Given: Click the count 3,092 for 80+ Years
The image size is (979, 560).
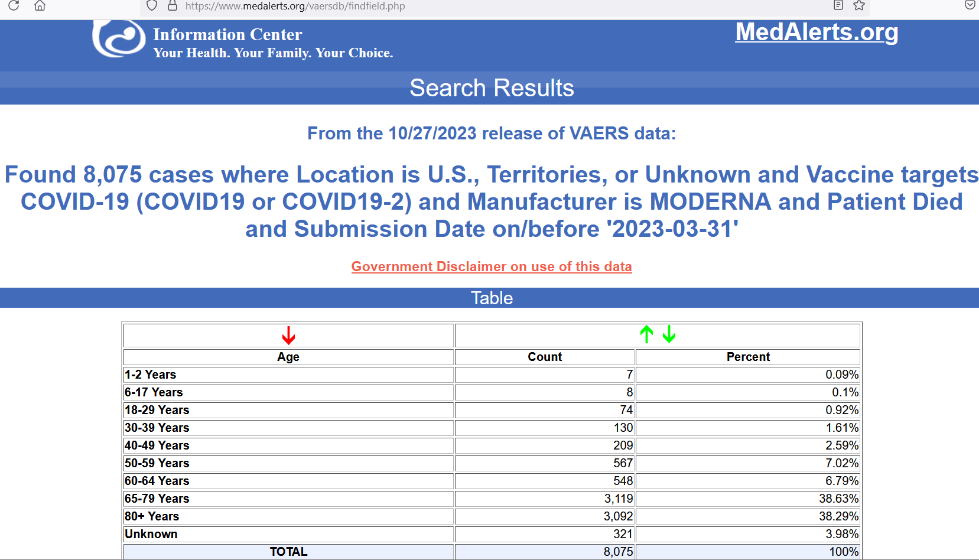Looking at the screenshot, I should (x=545, y=516).
